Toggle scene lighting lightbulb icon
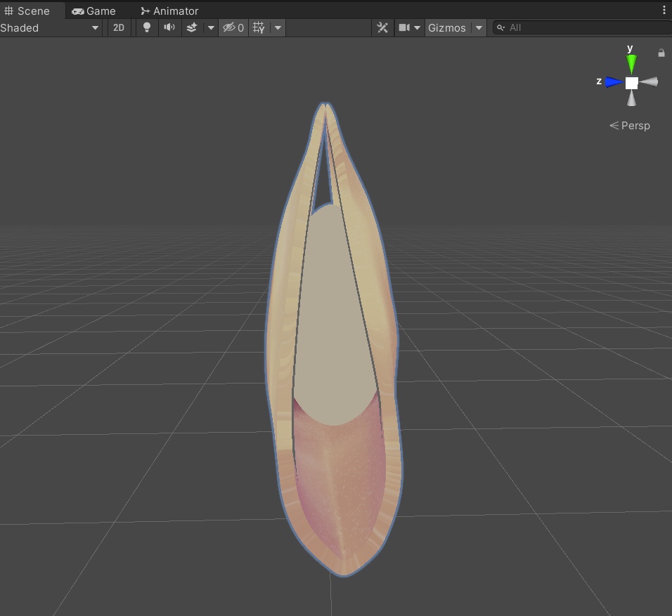This screenshot has height=616, width=672. point(147,28)
